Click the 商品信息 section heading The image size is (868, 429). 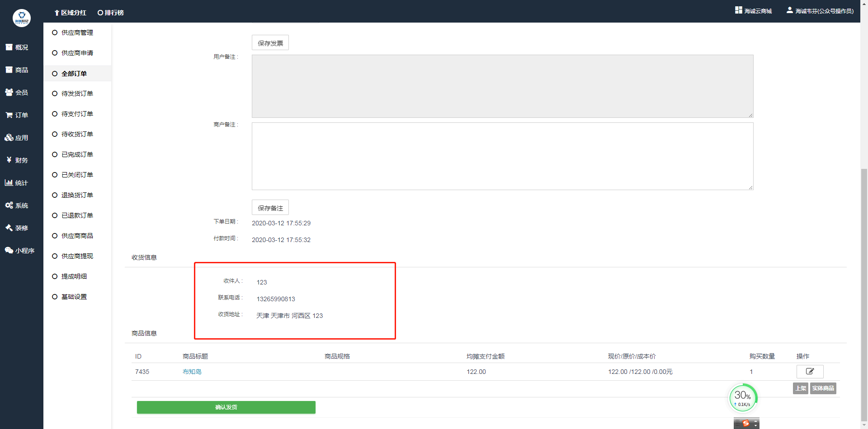[x=144, y=333]
